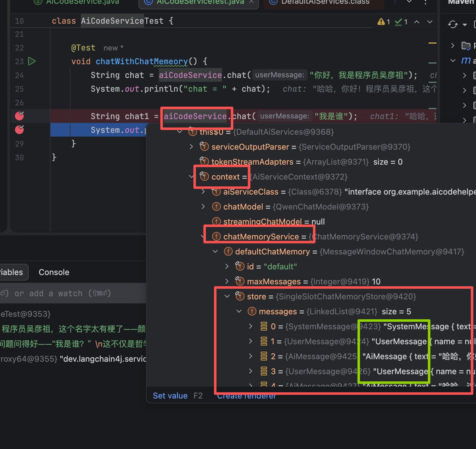This screenshot has width=476, height=449.
Task: Reload Maven projects with the refresh icon
Action: point(453,24)
